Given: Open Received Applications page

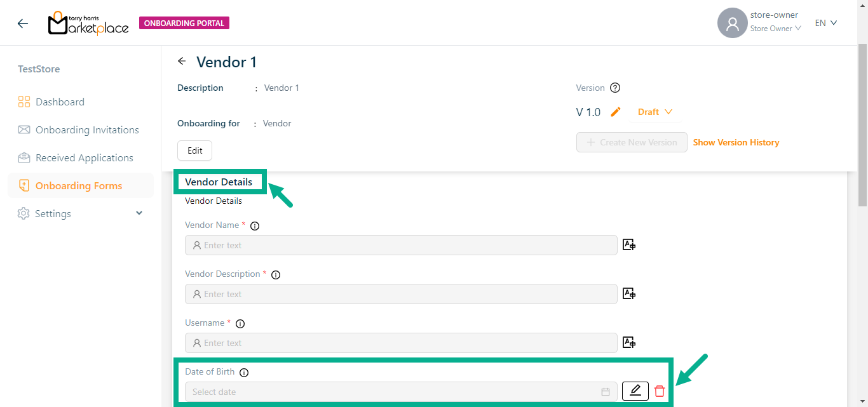Looking at the screenshot, I should point(84,158).
